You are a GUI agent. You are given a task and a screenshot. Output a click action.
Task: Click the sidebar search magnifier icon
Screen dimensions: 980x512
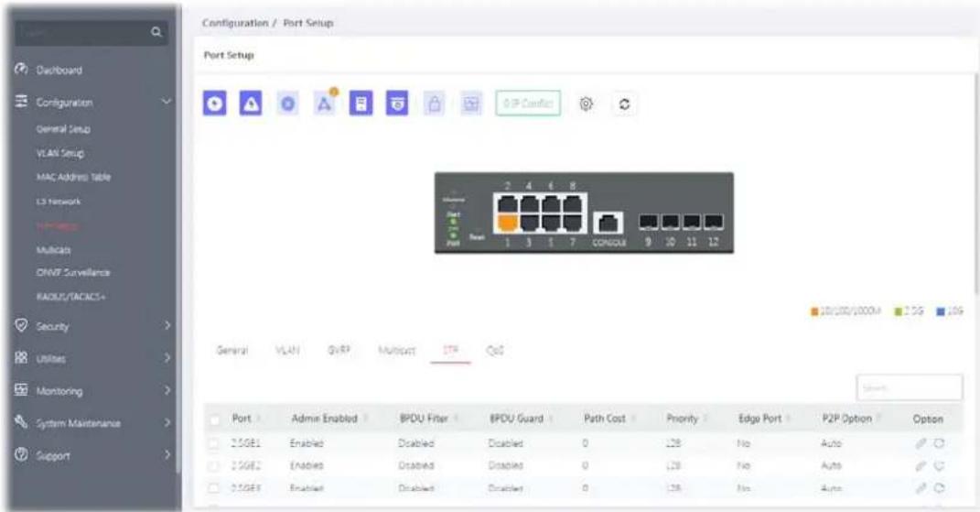[x=156, y=32]
